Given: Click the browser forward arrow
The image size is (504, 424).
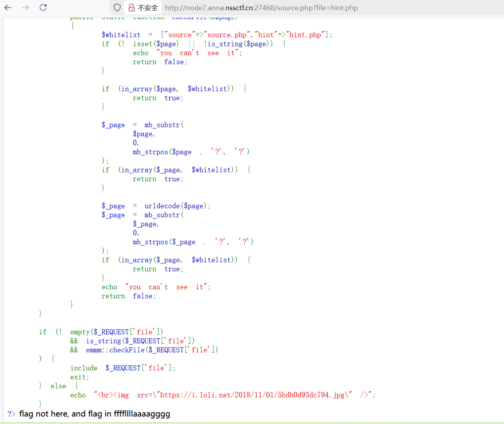Looking at the screenshot, I should coord(25,7).
